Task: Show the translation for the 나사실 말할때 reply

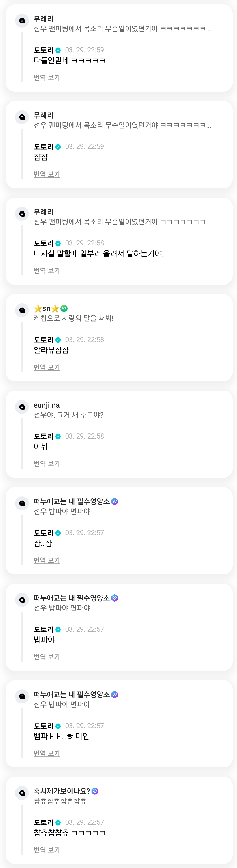Action: (x=47, y=271)
